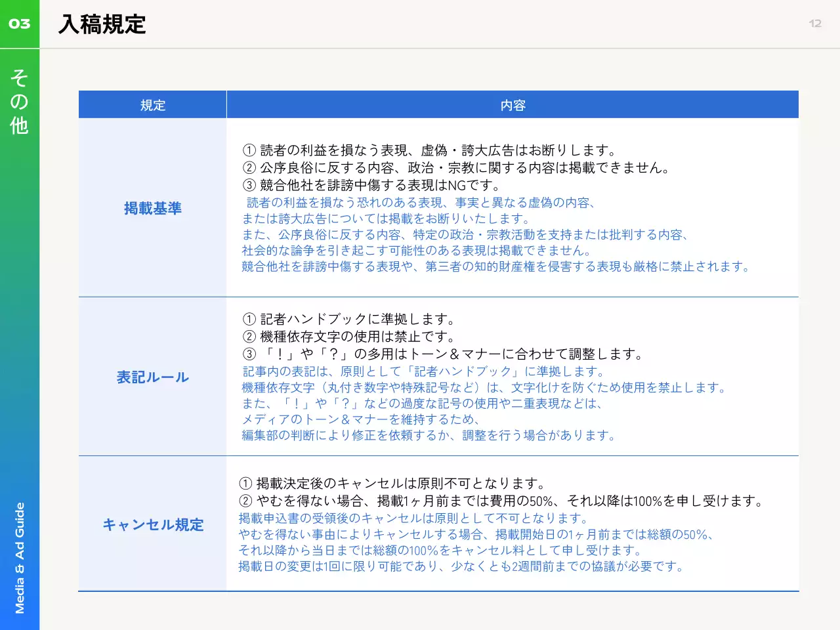
Task: Select the "規定" table column header
Action: click(x=152, y=105)
